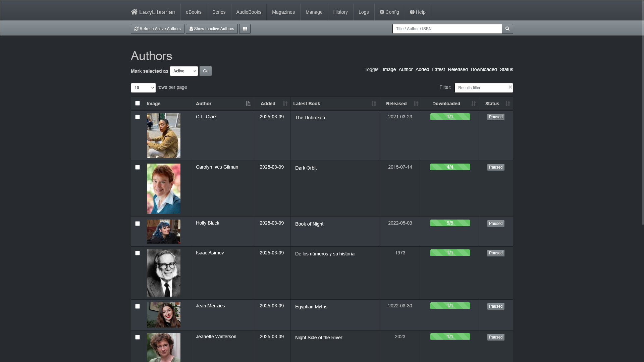The image size is (644, 362).
Task: Sort table by Added column arrows
Action: (285, 104)
